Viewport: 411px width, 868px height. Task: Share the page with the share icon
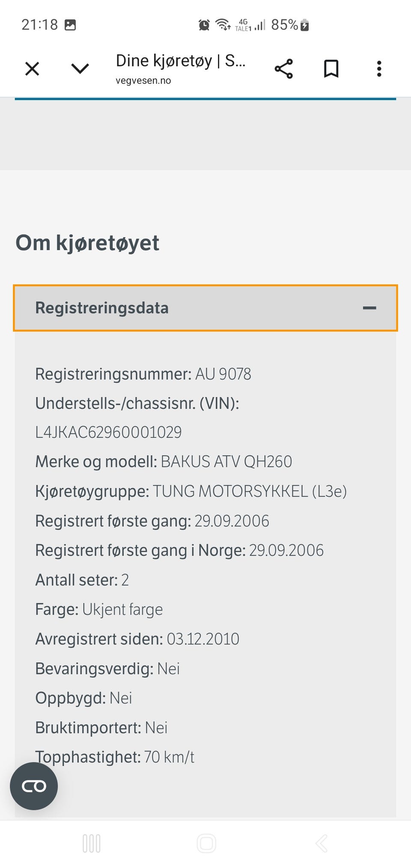[283, 69]
